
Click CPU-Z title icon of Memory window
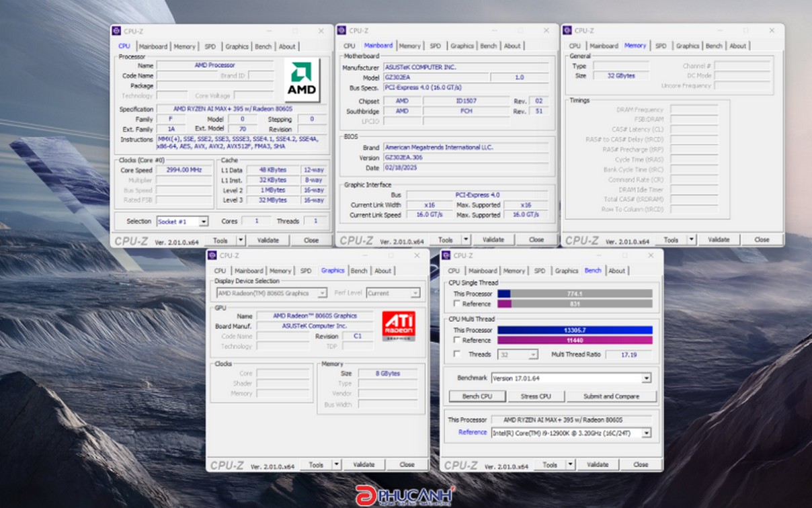[x=567, y=30]
